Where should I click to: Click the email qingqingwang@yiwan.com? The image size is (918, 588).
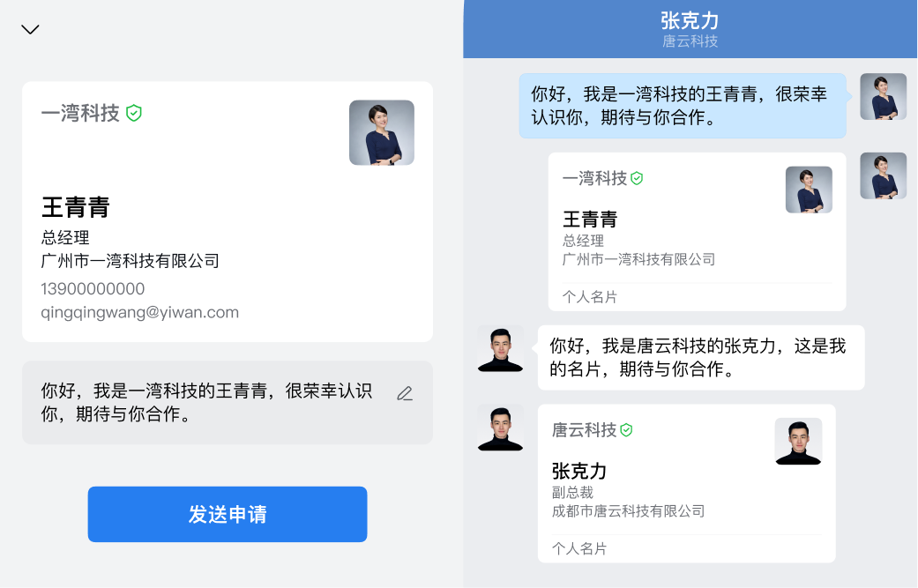tap(140, 312)
